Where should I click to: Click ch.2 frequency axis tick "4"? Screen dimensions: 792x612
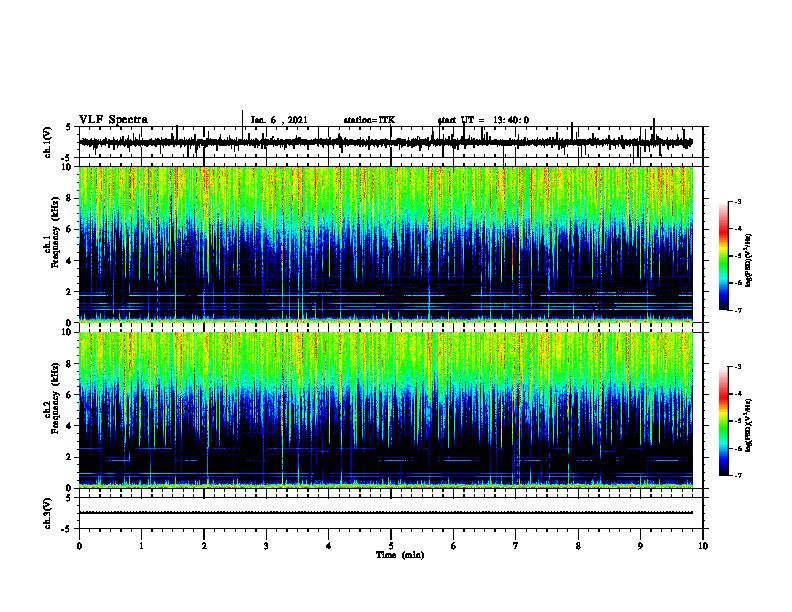pyautogui.click(x=70, y=426)
